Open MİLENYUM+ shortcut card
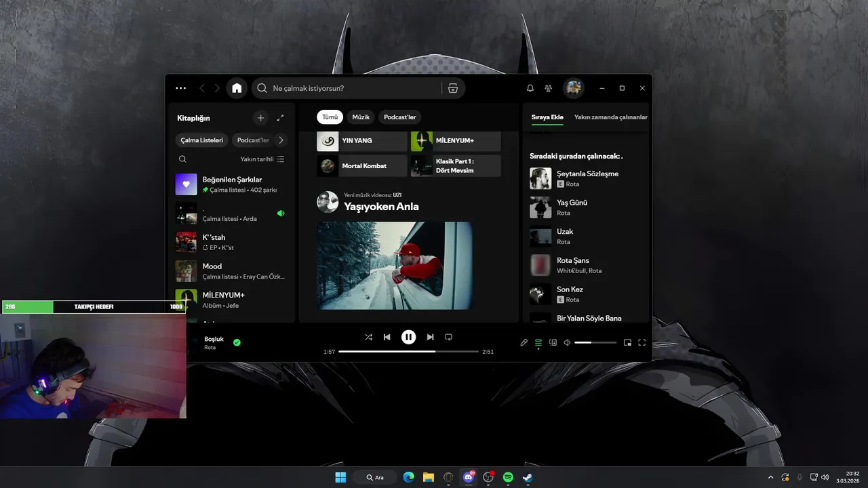Viewport: 868px width, 488px height. click(456, 140)
